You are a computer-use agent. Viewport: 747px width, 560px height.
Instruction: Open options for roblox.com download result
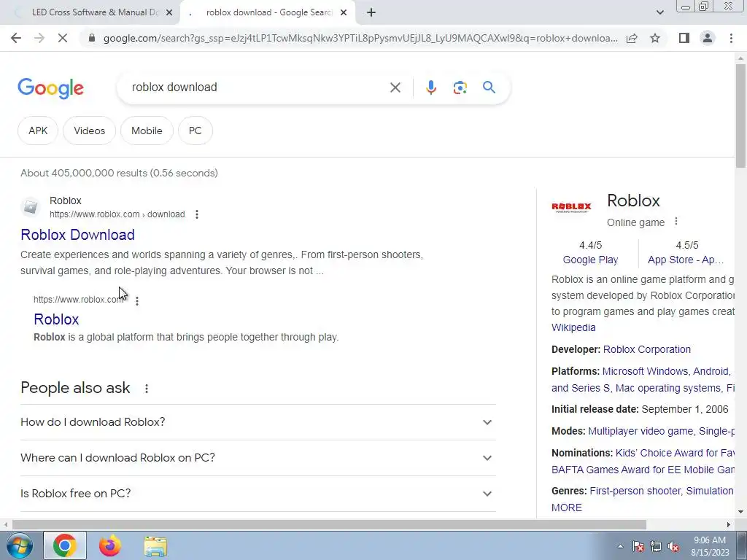[x=197, y=214]
